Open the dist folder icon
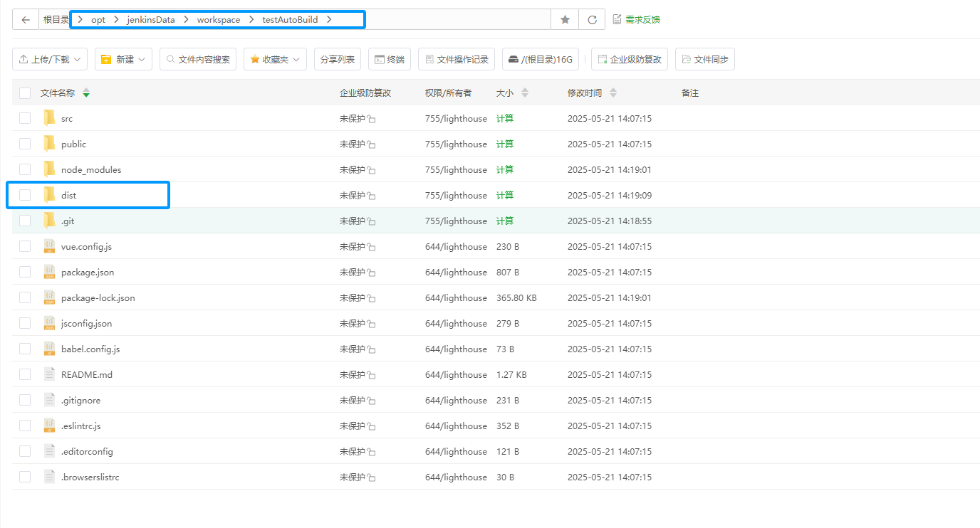This screenshot has width=980, height=528. point(49,195)
